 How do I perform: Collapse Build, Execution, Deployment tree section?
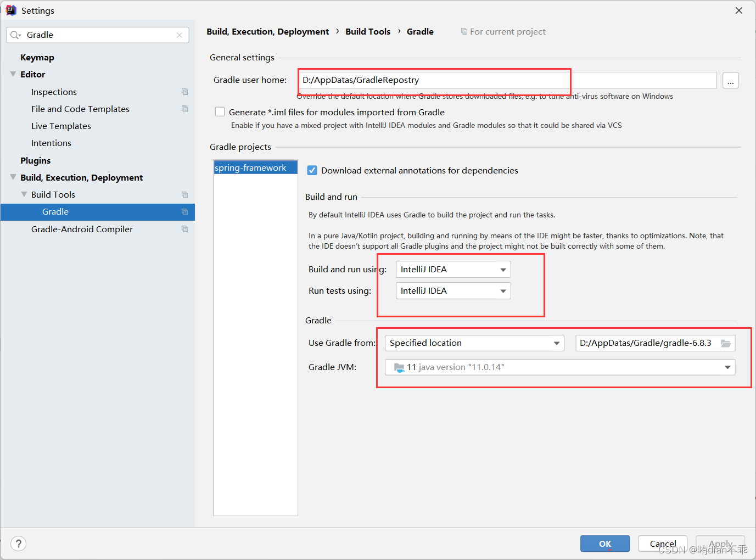13,177
